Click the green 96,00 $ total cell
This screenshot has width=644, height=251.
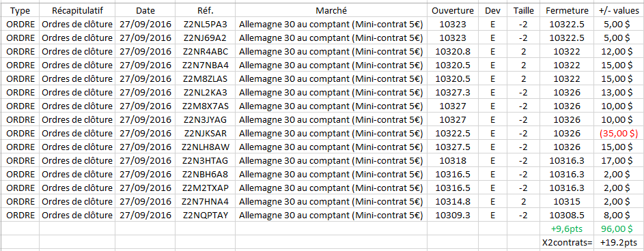point(619,229)
